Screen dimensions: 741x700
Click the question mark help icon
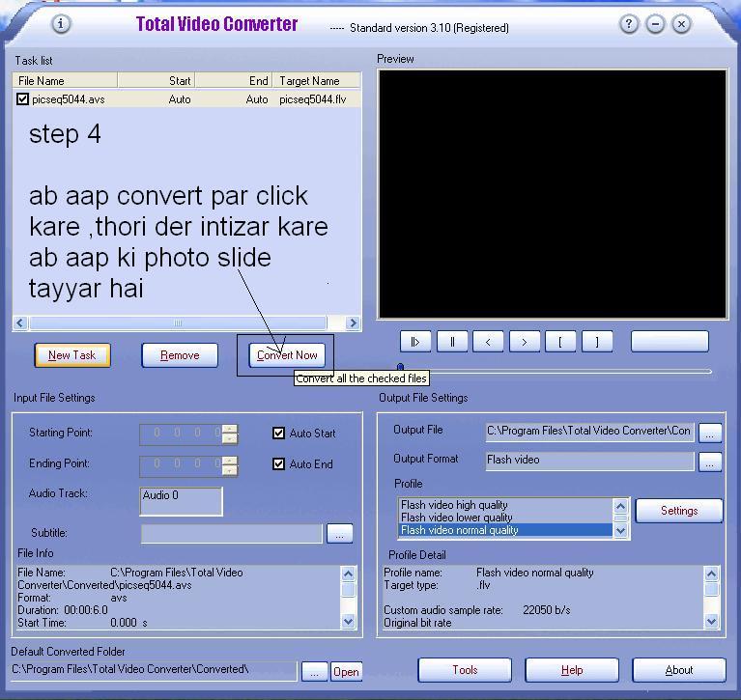629,23
